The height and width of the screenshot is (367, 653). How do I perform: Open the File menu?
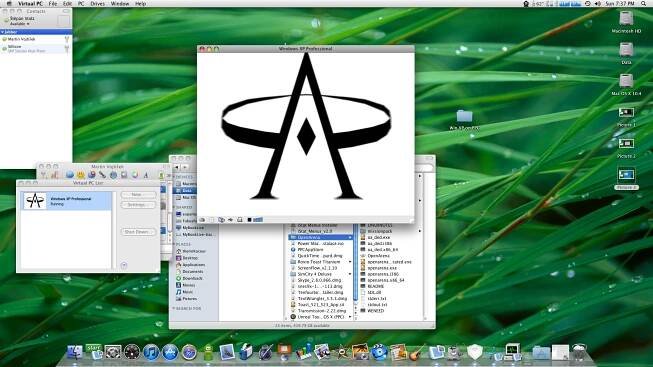(52, 3)
